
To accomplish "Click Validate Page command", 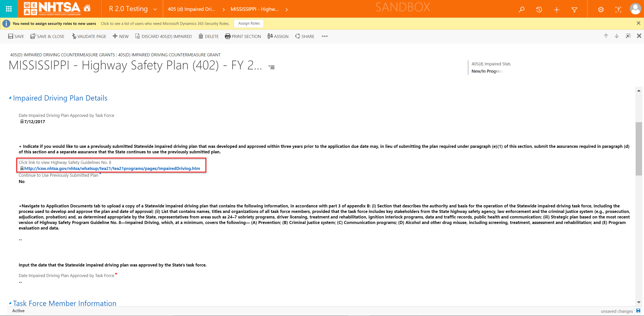I will pyautogui.click(x=89, y=36).
